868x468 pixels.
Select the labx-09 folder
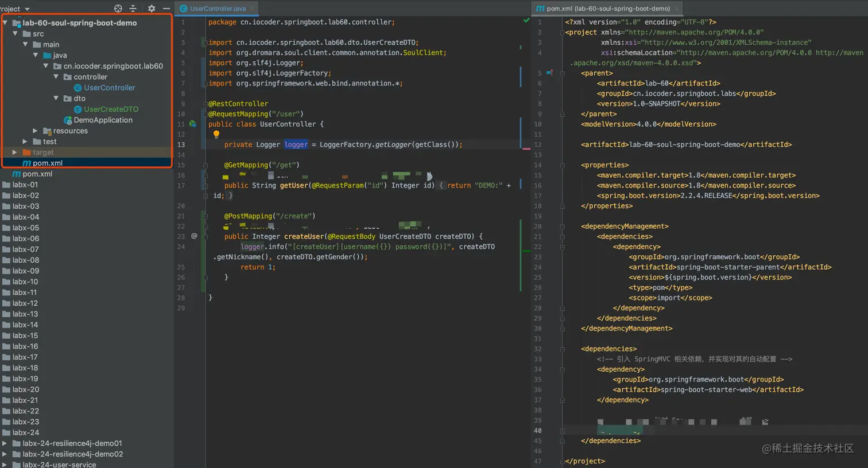coord(26,271)
